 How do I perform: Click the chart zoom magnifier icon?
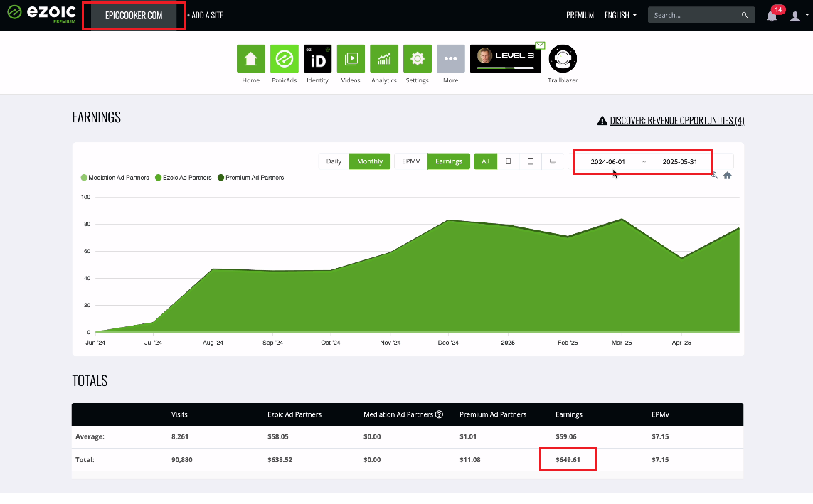(715, 176)
